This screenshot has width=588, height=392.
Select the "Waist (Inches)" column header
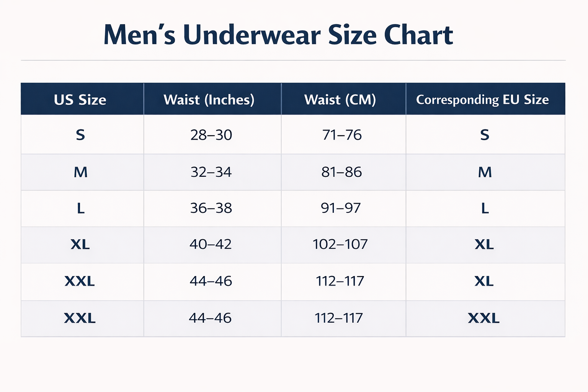coord(209,100)
